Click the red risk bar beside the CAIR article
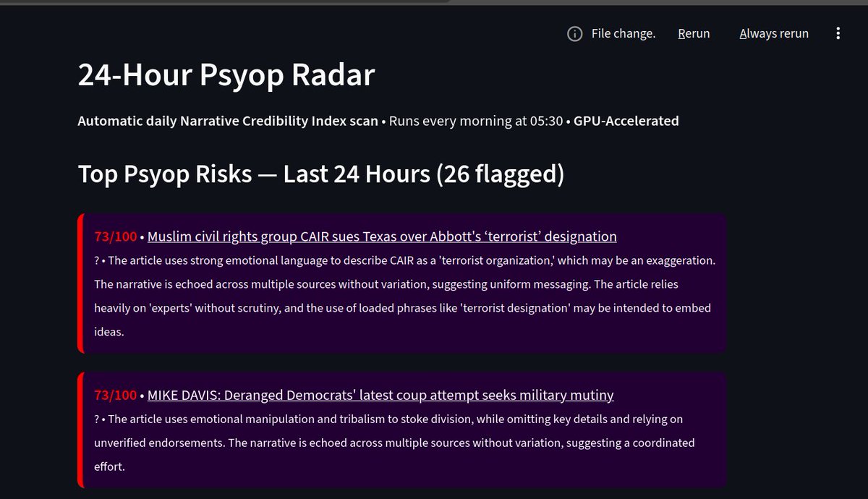Image resolution: width=868 pixels, height=499 pixels. pos(80,282)
